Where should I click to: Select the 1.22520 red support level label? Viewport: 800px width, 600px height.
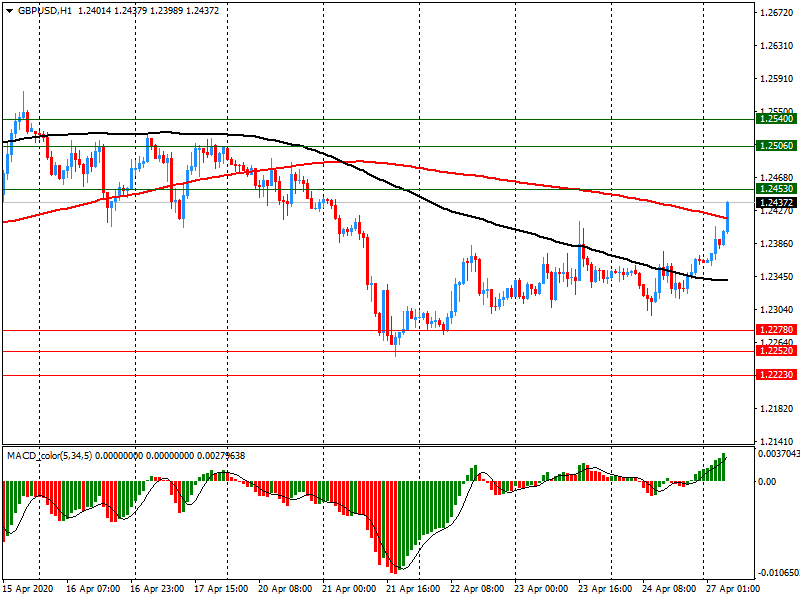(x=777, y=351)
